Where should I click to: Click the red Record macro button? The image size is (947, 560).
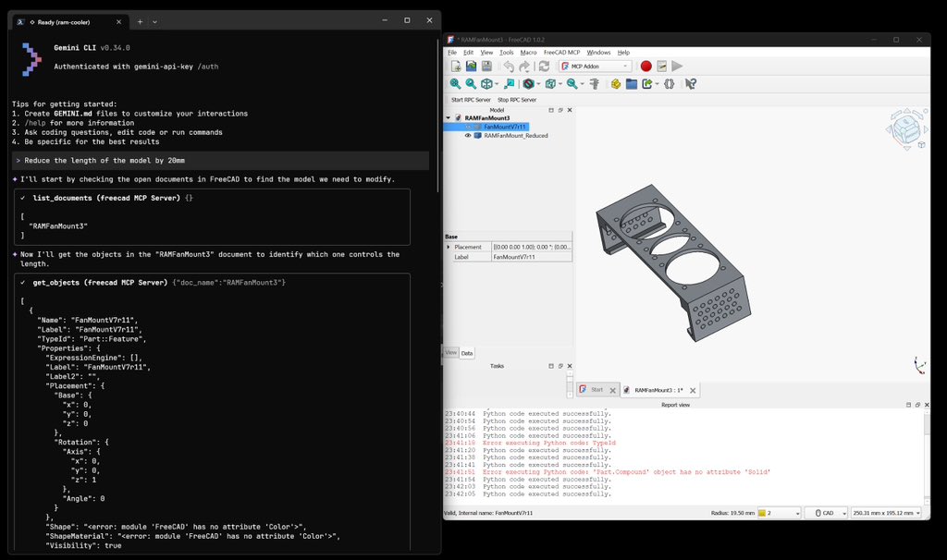646,67
